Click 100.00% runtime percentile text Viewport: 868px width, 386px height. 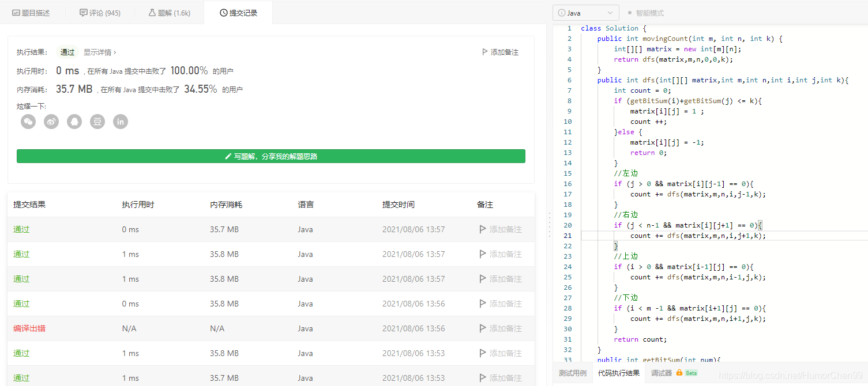tap(189, 71)
